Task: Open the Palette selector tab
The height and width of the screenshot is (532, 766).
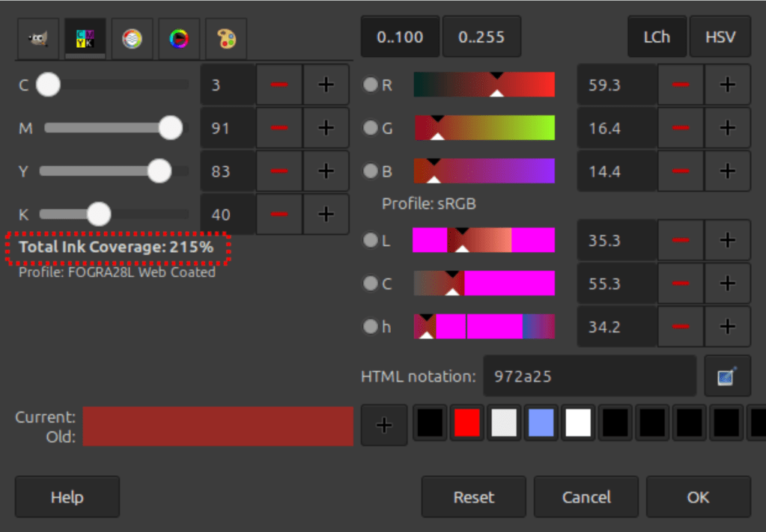Action: coord(226,39)
